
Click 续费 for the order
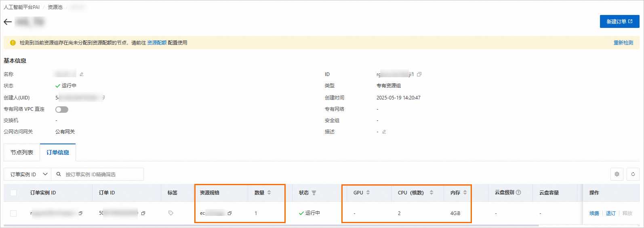click(594, 213)
